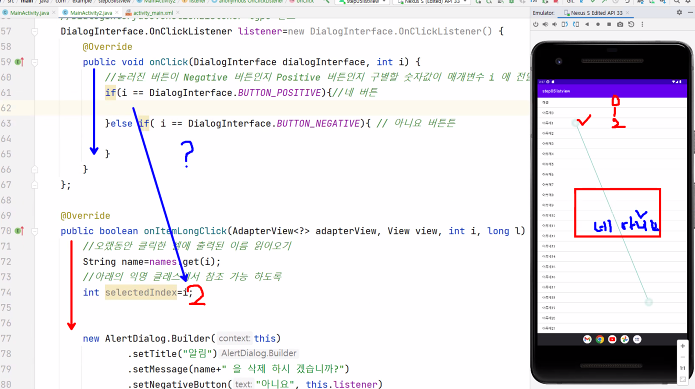Open Photos in the phone dock
This screenshot has height=389, width=695.
pos(625,339)
